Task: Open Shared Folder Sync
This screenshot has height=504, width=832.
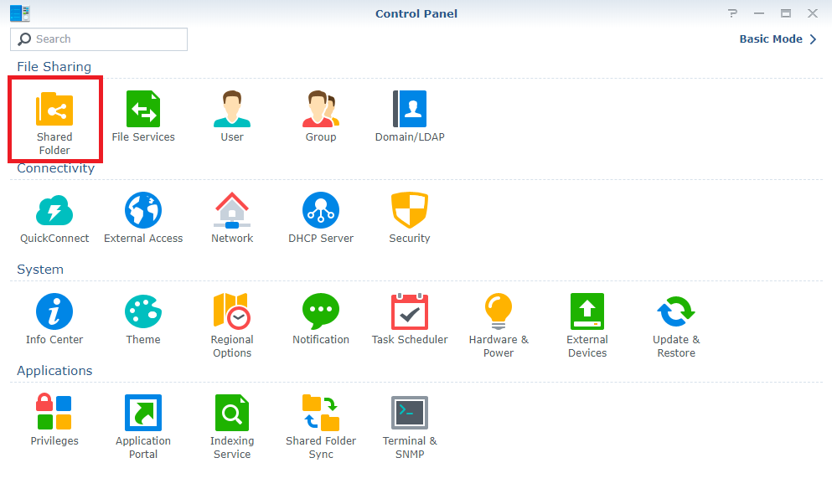Action: 321,414
